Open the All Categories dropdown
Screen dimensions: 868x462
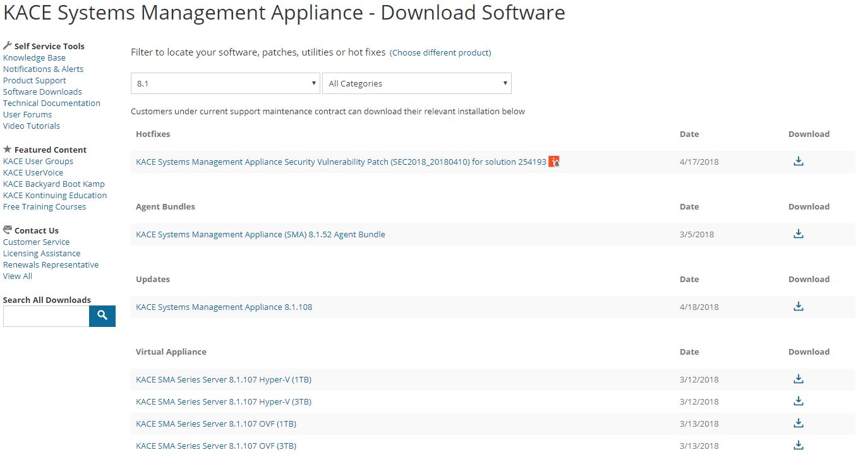417,83
